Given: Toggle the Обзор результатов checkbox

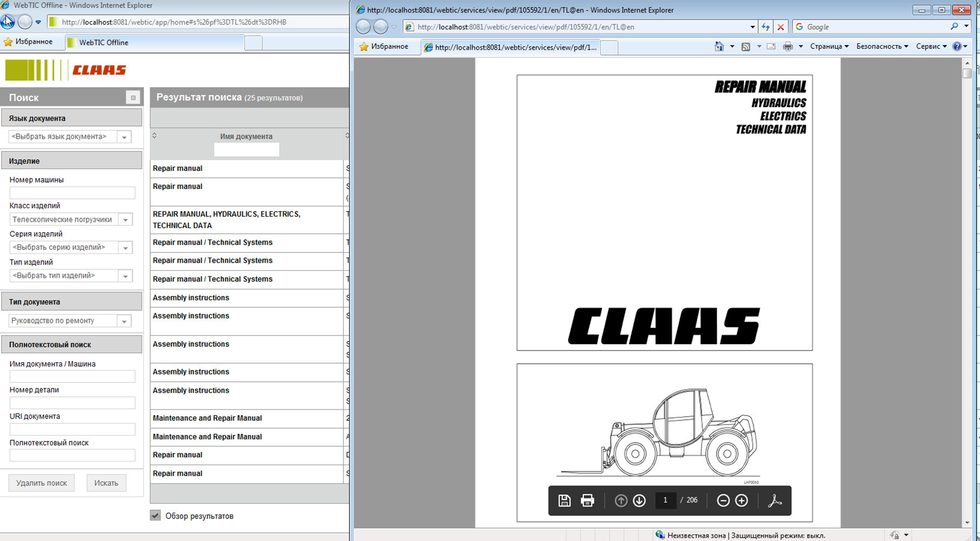Looking at the screenshot, I should 156,515.
